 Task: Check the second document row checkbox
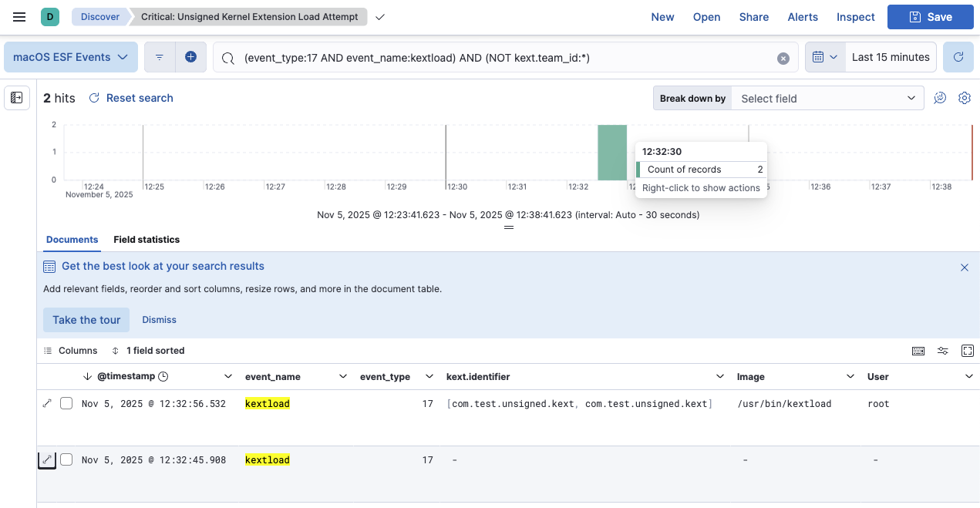(x=66, y=459)
